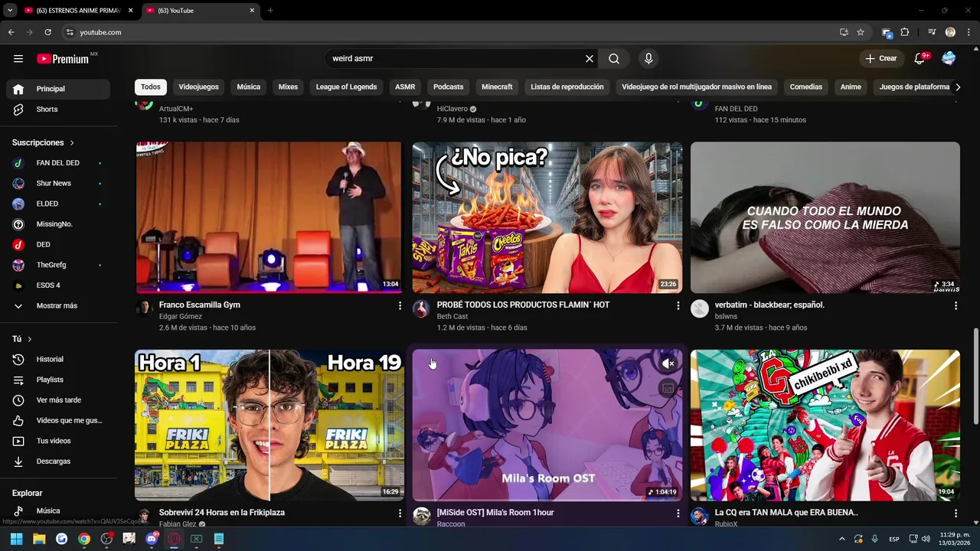Open the Windows Start menu
The image size is (980, 551).
tap(17, 539)
